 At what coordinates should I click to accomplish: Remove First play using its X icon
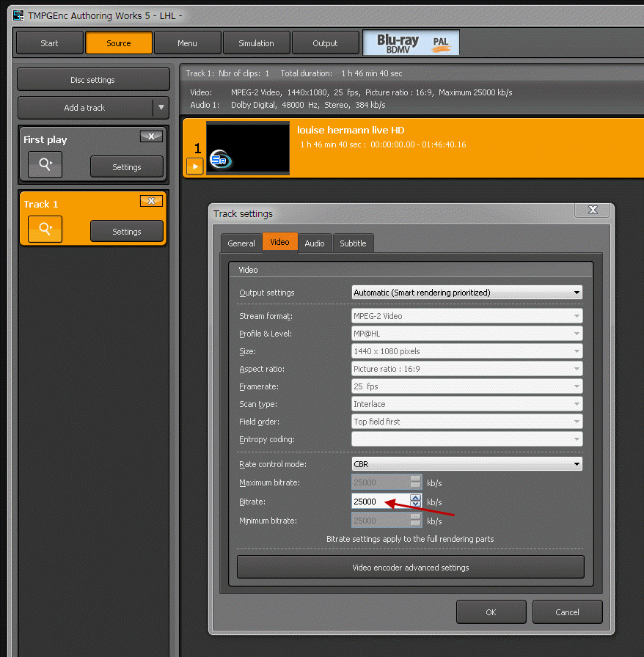(x=151, y=137)
